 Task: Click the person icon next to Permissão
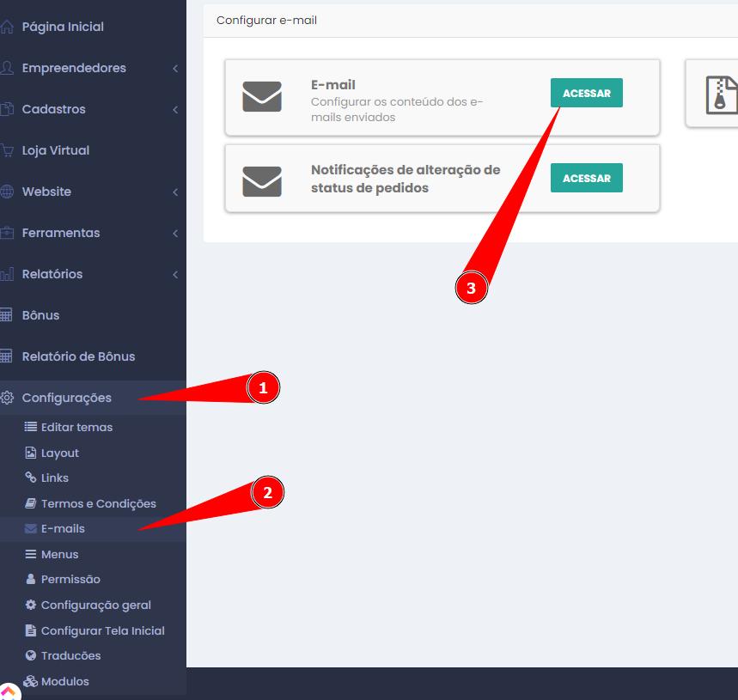31,579
